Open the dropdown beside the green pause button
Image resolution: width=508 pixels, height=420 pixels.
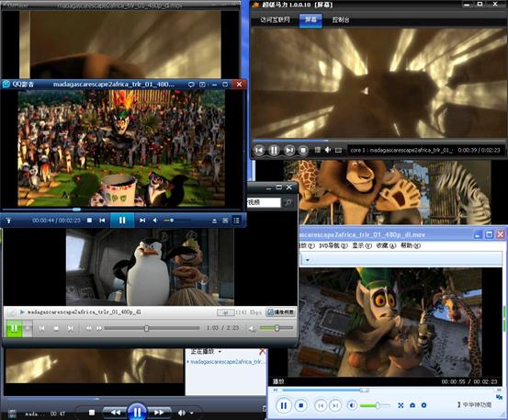pyautogui.click(x=28, y=329)
